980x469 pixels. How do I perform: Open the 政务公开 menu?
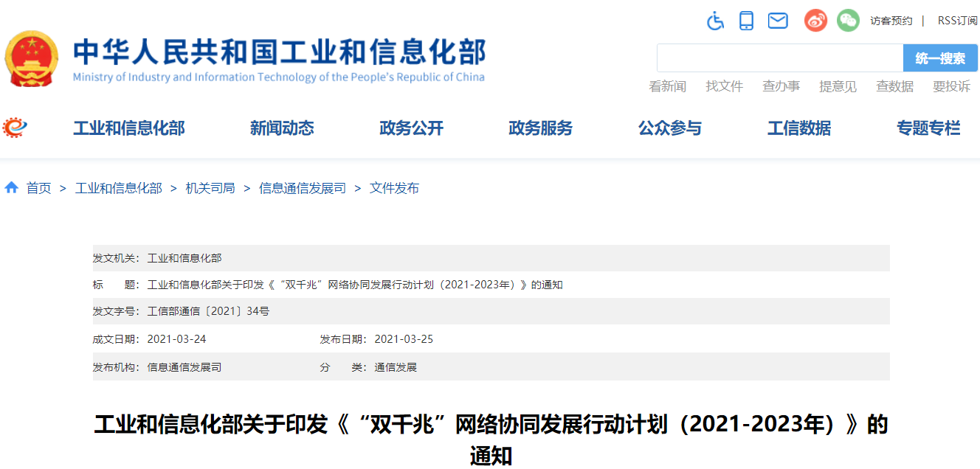411,128
